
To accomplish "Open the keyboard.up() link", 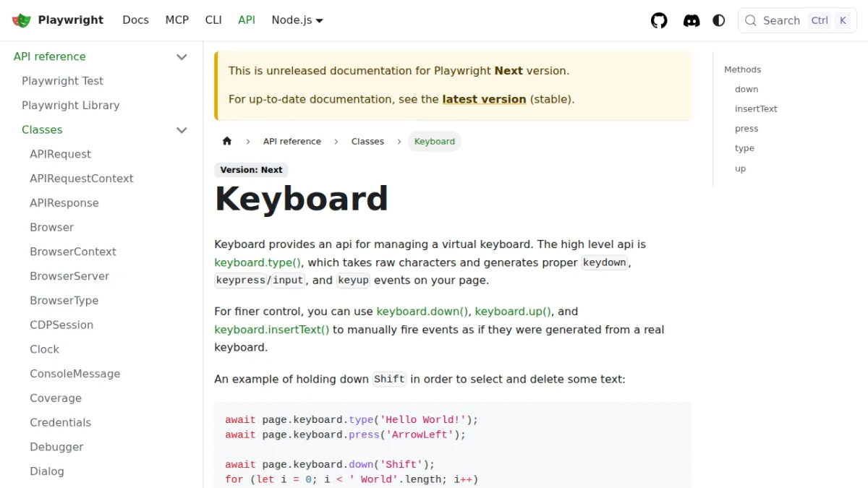I will pyautogui.click(x=513, y=312).
